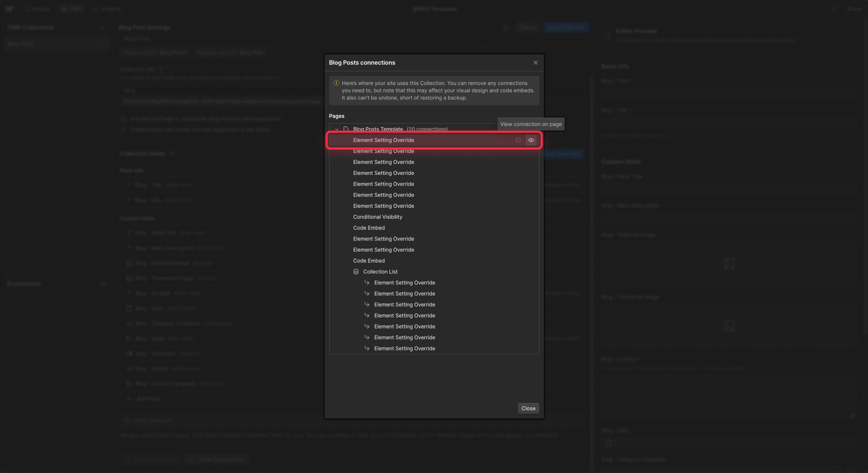Viewport: 868px width, 473px height.
Task: Click the Webflow logo icon
Action: (9, 9)
